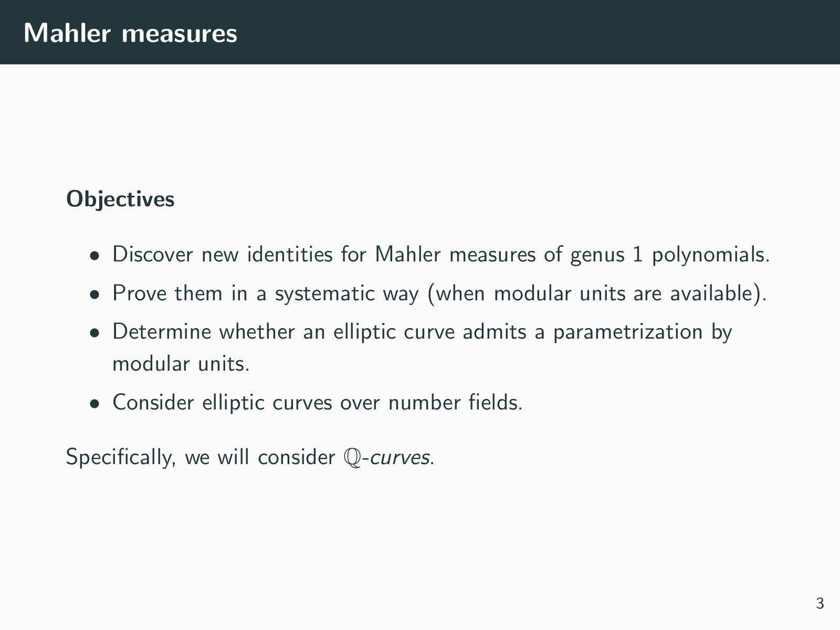Image resolution: width=840 pixels, height=630 pixels.
Task: Click the bullet dot before "Consider"
Action: 94,404
